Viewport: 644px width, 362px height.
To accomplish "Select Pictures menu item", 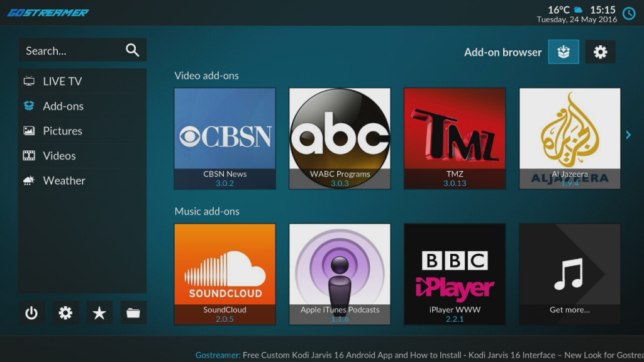I will coord(82,131).
